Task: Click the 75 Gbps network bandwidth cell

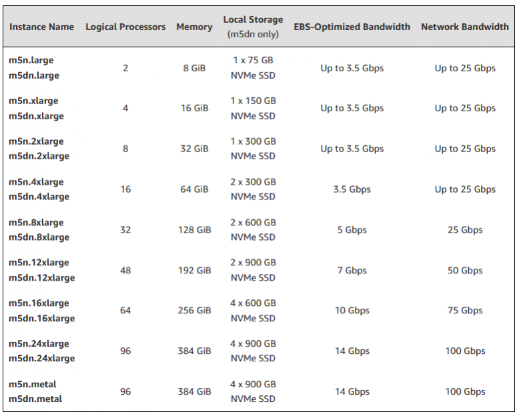Action: coord(465,311)
